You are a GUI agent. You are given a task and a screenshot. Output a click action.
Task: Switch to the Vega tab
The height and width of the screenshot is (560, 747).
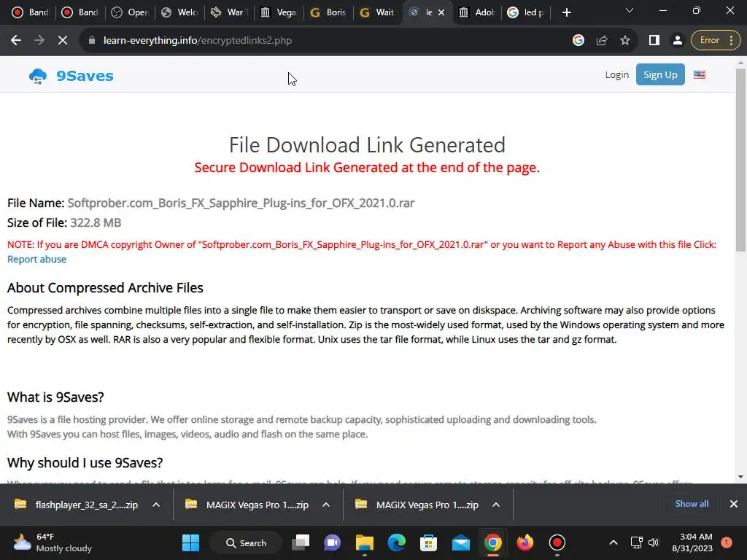pyautogui.click(x=278, y=12)
